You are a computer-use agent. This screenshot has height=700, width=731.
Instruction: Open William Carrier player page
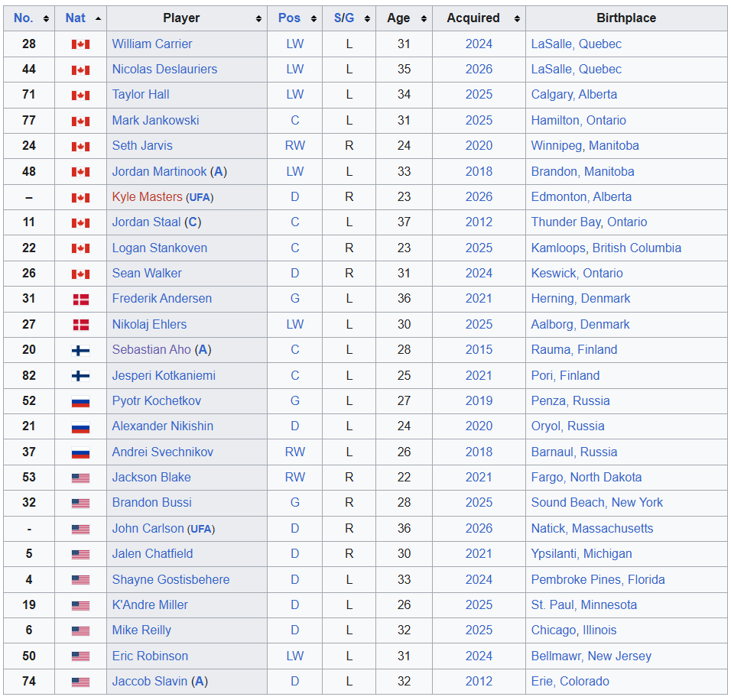pos(152,44)
